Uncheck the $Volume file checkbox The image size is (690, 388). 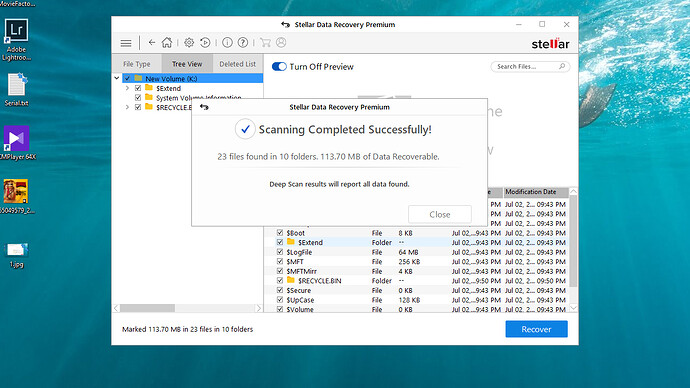[280, 309]
